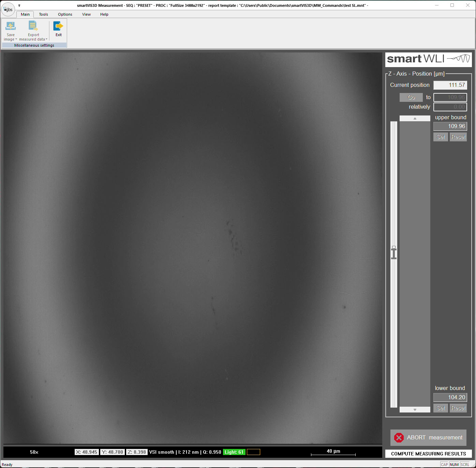Click the 50x magnification indicator
The width and height of the screenshot is (476, 468).
(x=34, y=452)
